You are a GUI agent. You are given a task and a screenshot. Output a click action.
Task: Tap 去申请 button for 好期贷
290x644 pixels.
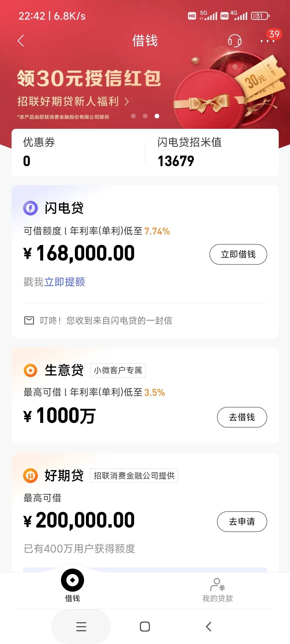click(242, 521)
